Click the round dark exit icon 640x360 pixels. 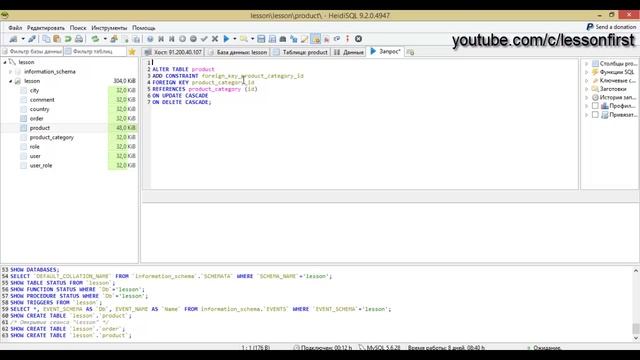(x=358, y=39)
